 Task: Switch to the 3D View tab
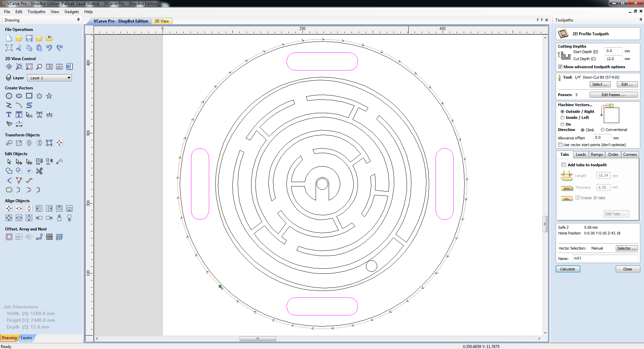162,21
